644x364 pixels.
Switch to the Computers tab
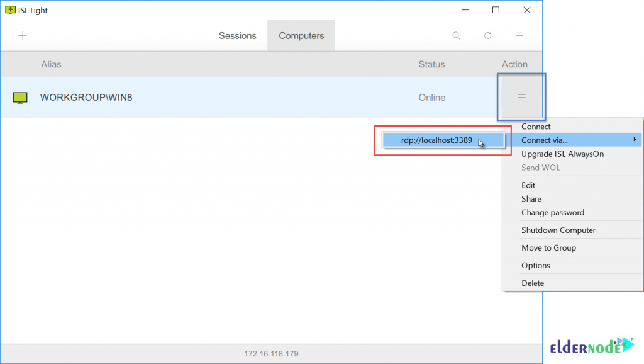click(301, 35)
